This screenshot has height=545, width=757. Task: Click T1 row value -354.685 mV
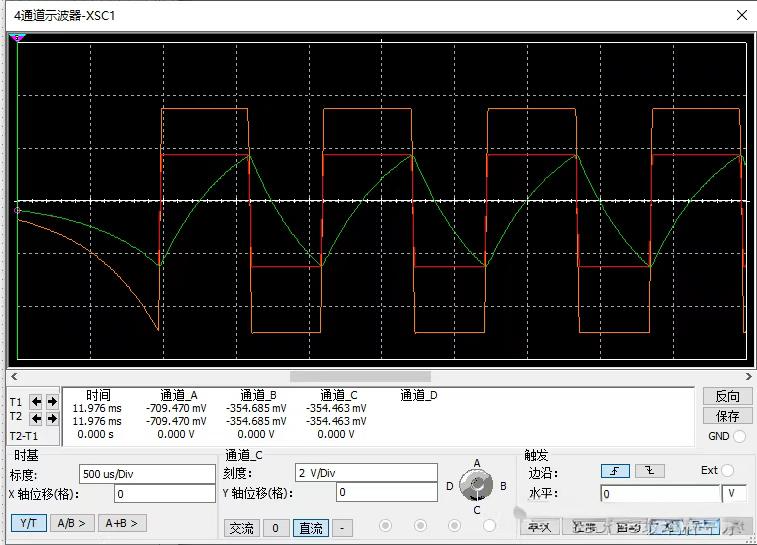pos(256,408)
